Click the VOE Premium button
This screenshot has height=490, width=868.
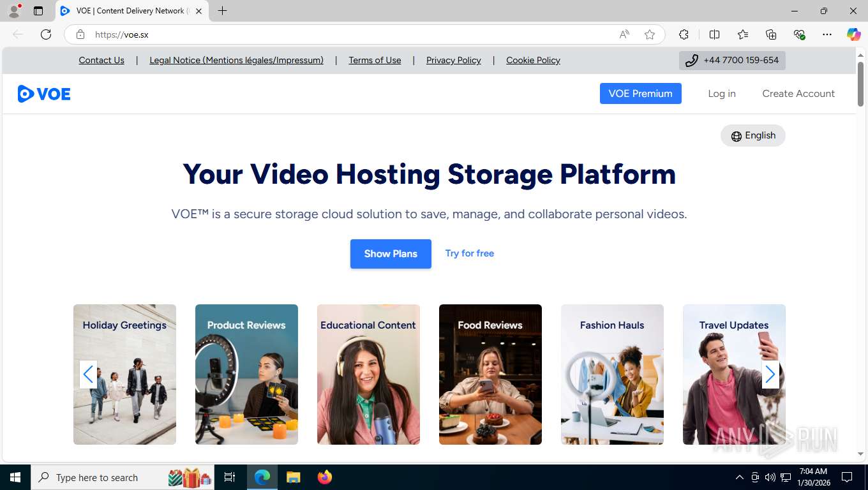click(x=640, y=93)
